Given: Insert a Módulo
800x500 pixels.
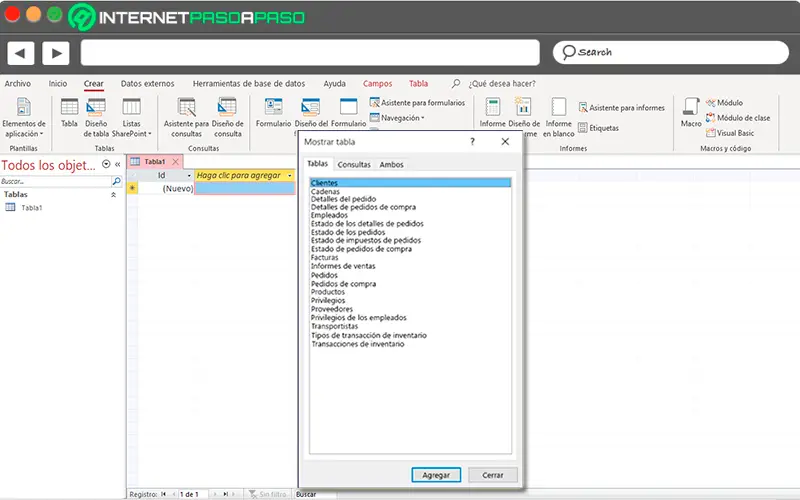Looking at the screenshot, I should point(724,103).
